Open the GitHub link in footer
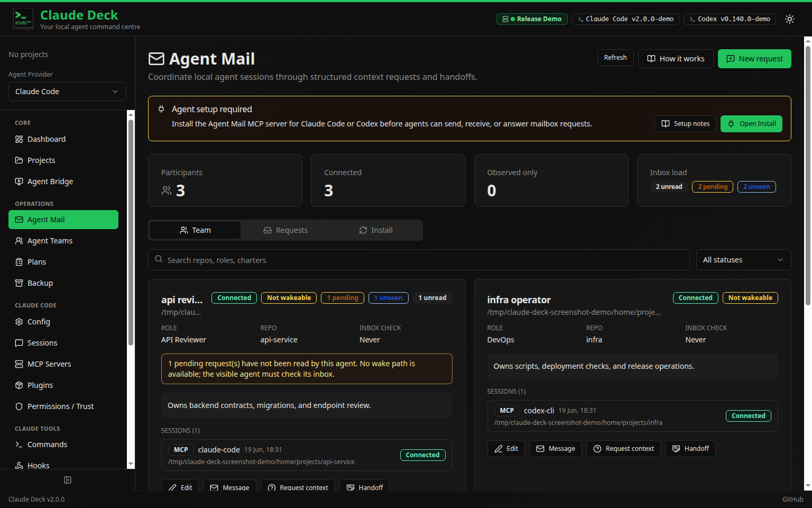The width and height of the screenshot is (812, 508). click(x=792, y=500)
